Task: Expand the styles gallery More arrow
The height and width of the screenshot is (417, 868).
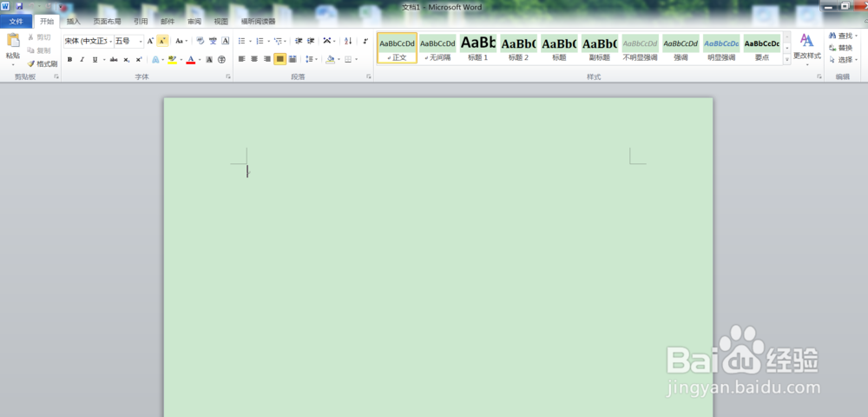Action: [x=786, y=59]
